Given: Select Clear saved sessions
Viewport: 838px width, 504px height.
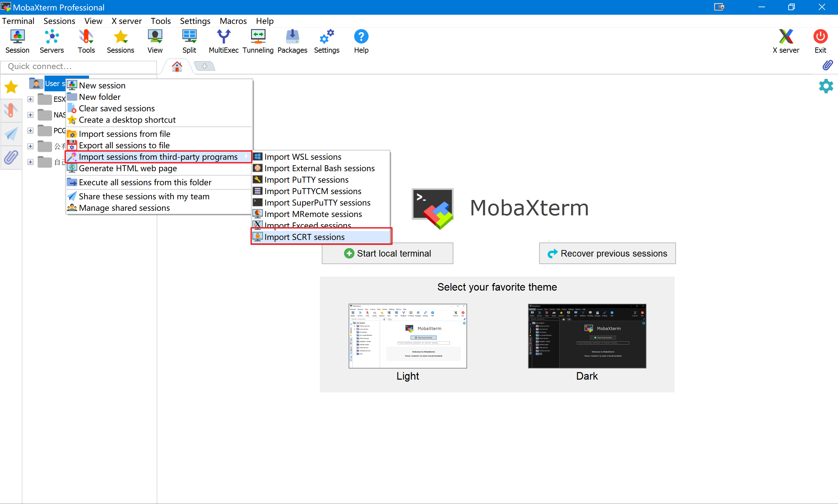Looking at the screenshot, I should pyautogui.click(x=159, y=108).
